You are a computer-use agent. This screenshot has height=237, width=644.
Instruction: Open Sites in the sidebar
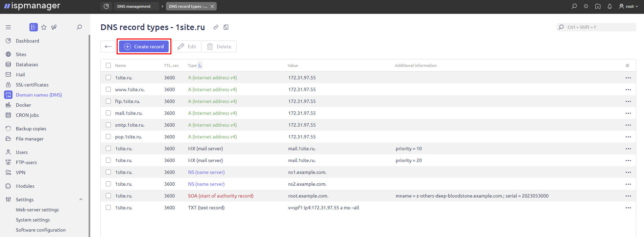(x=21, y=54)
